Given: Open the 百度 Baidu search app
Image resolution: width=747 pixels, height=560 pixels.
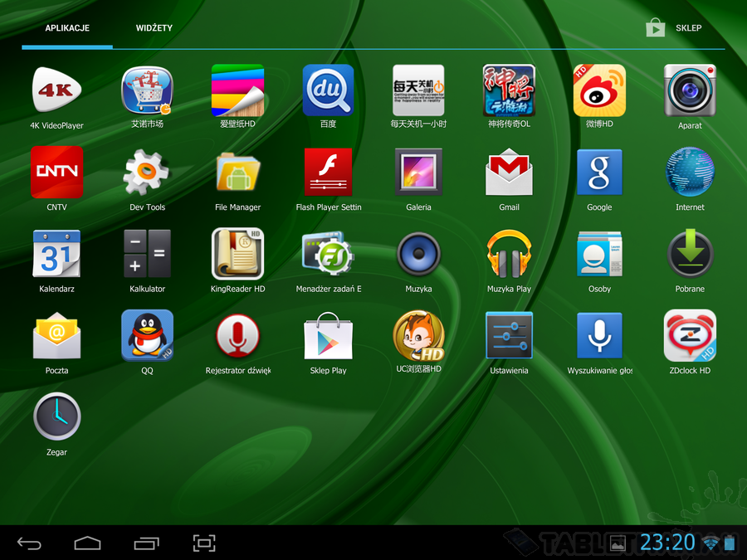Looking at the screenshot, I should [x=328, y=90].
